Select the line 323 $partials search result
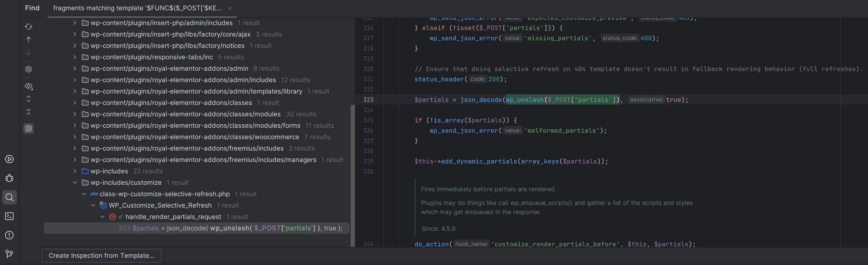The image size is (868, 265). point(230,228)
